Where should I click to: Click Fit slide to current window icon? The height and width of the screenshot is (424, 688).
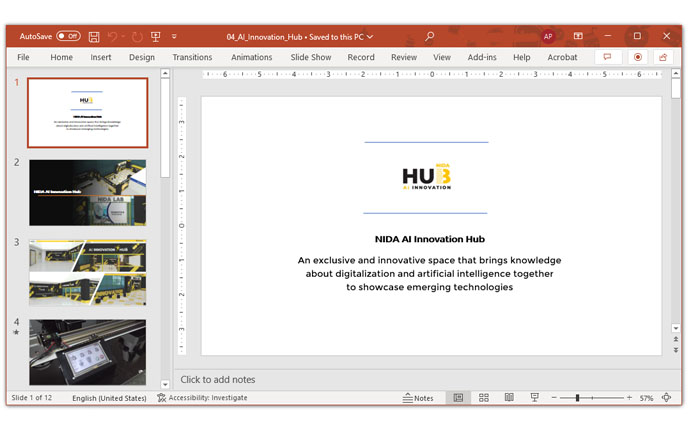(x=666, y=398)
